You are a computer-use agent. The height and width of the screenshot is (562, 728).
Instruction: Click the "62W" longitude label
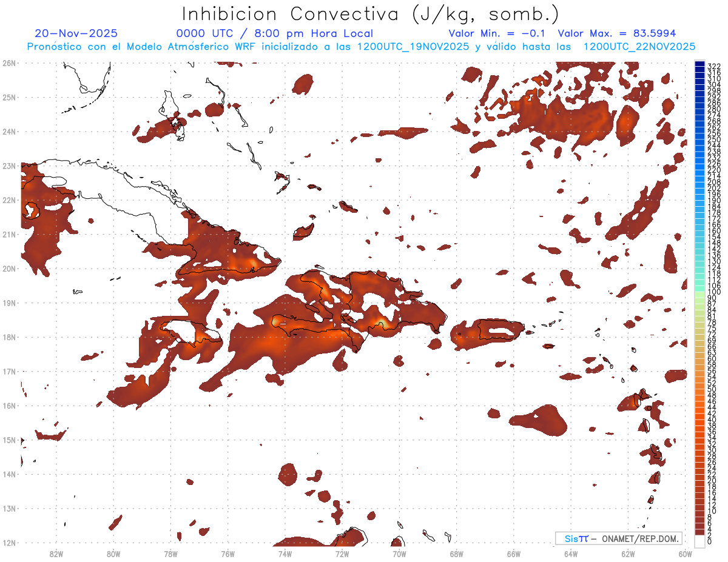[x=628, y=554]
